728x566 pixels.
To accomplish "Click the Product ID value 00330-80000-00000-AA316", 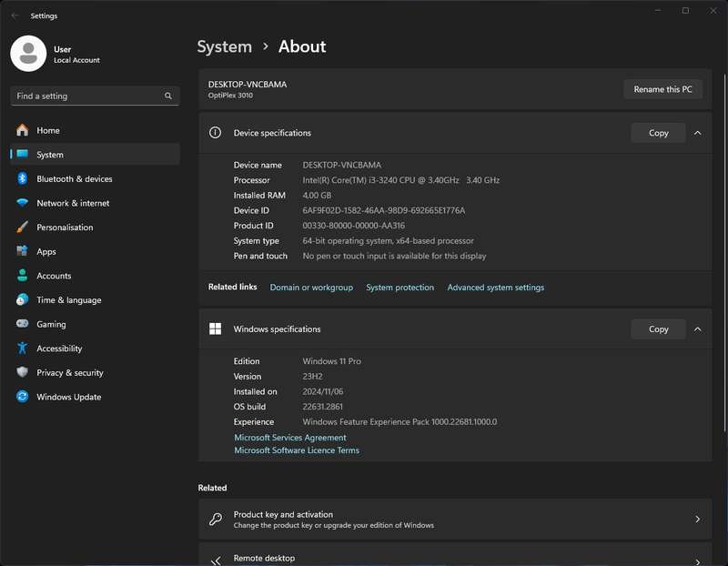I will pyautogui.click(x=353, y=226).
